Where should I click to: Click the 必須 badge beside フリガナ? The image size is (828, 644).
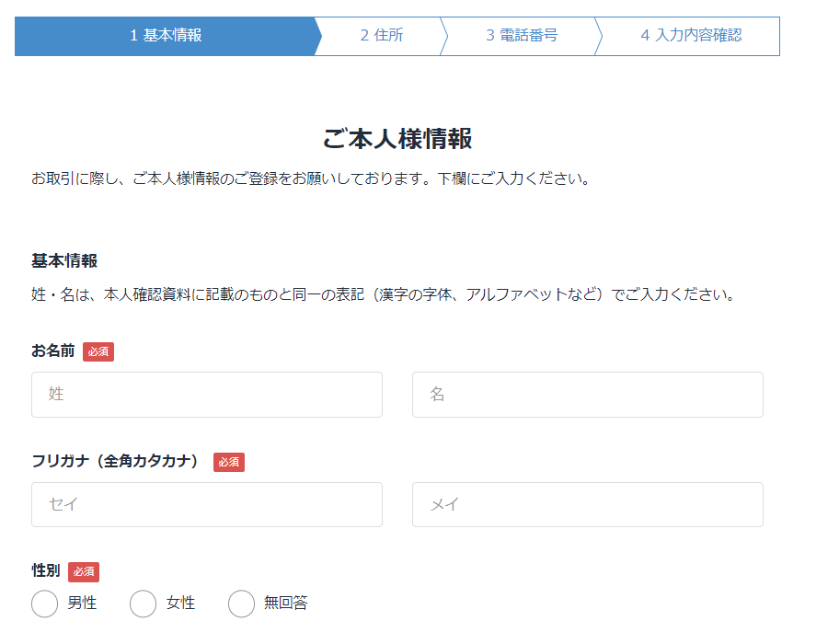click(x=229, y=462)
